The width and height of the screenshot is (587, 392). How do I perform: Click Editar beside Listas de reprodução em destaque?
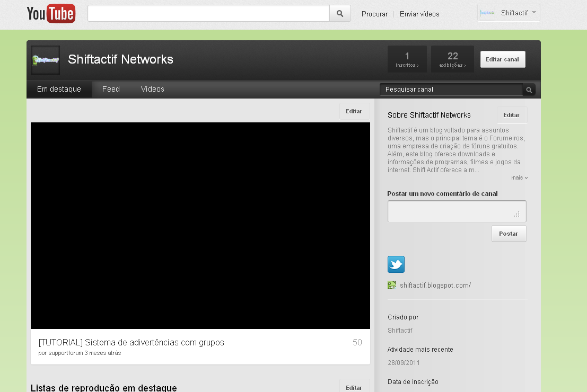[354, 387]
